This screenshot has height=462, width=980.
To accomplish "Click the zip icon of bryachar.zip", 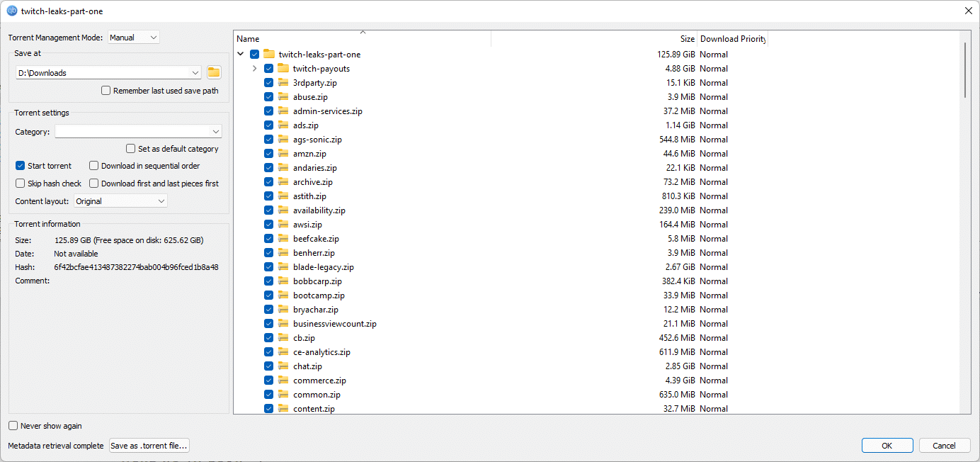I will point(283,309).
